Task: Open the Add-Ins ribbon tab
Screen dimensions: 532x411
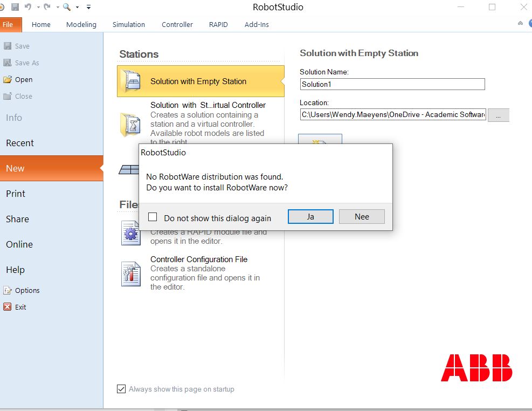Action: tap(257, 25)
